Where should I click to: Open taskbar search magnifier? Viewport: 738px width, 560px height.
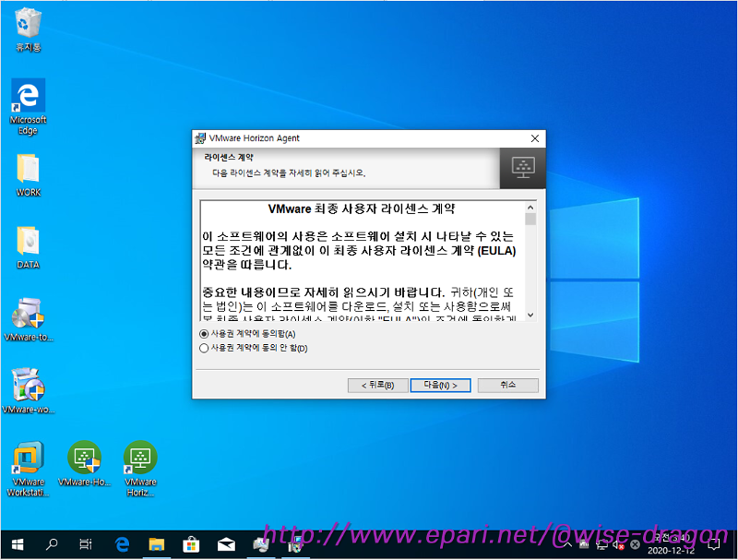pyautogui.click(x=52, y=545)
